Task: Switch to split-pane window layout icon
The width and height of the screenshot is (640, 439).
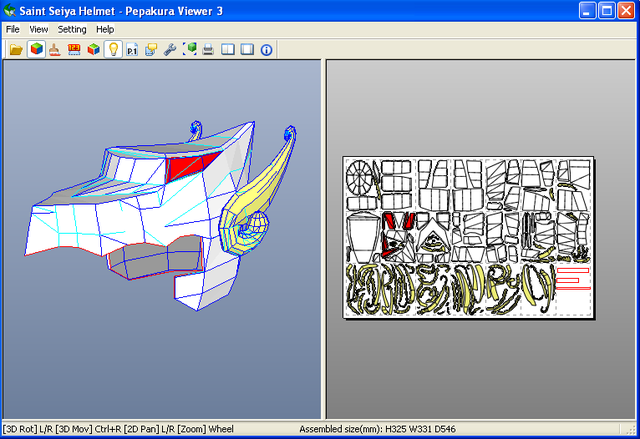Action: (x=228, y=49)
